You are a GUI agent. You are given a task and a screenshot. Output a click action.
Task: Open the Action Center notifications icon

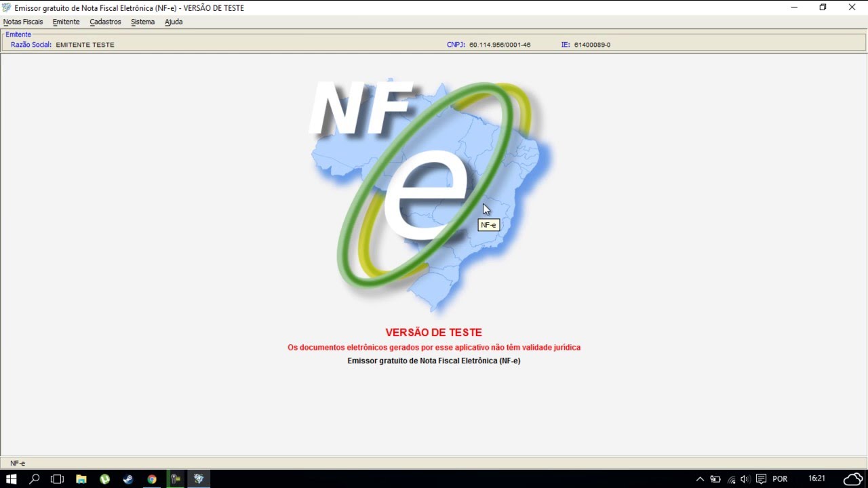(x=761, y=479)
